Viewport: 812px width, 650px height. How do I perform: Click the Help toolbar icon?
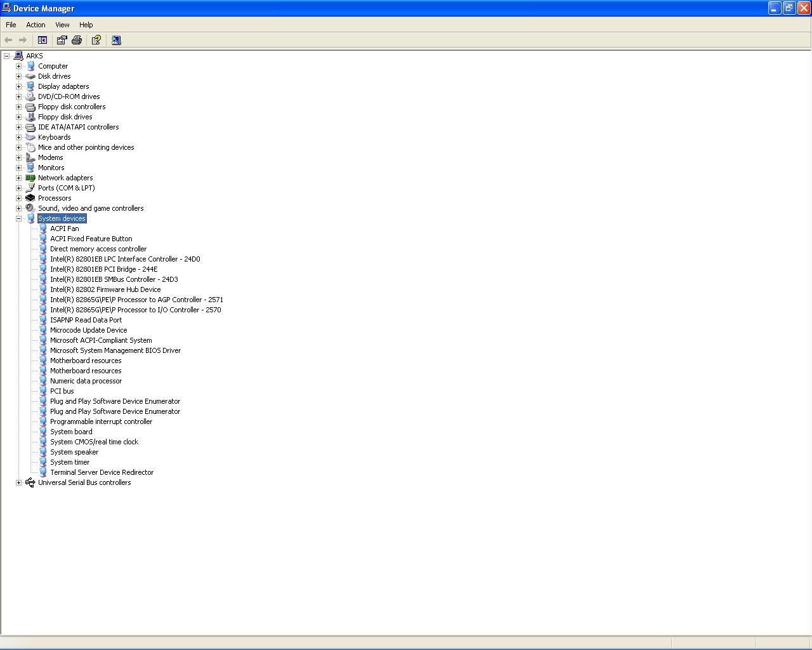click(96, 40)
